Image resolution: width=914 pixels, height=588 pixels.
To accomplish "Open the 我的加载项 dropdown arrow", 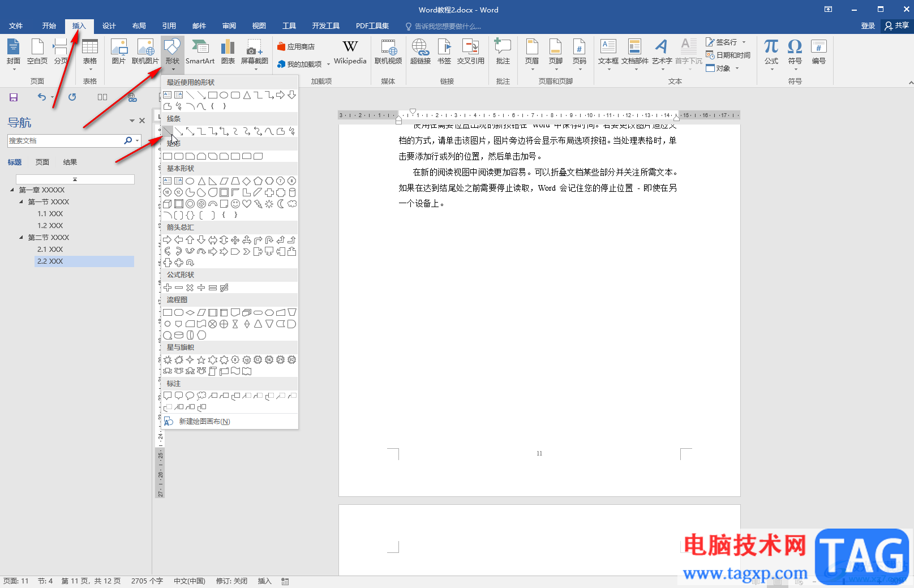I will coord(328,65).
